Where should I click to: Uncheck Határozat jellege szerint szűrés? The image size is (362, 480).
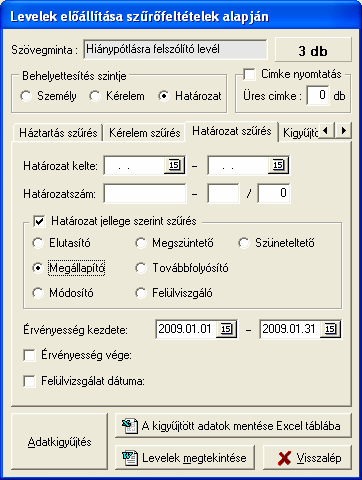point(39,221)
